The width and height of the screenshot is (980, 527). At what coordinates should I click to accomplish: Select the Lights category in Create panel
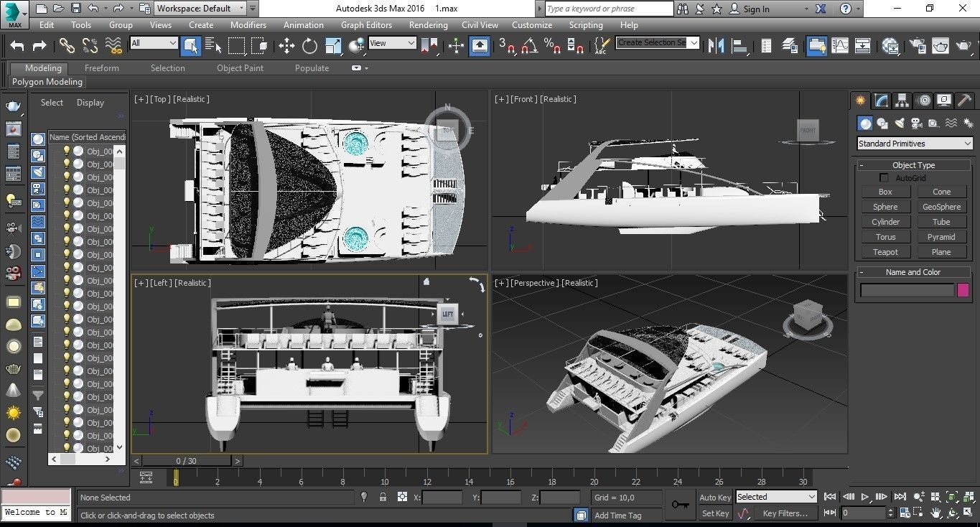tap(900, 123)
